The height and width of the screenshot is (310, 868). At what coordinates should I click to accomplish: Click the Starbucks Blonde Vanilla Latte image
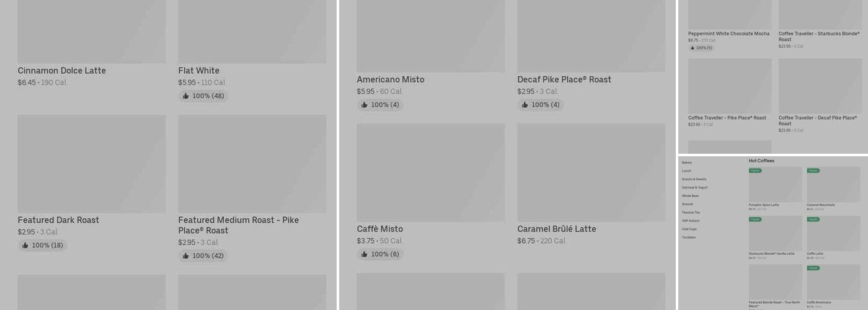point(775,233)
